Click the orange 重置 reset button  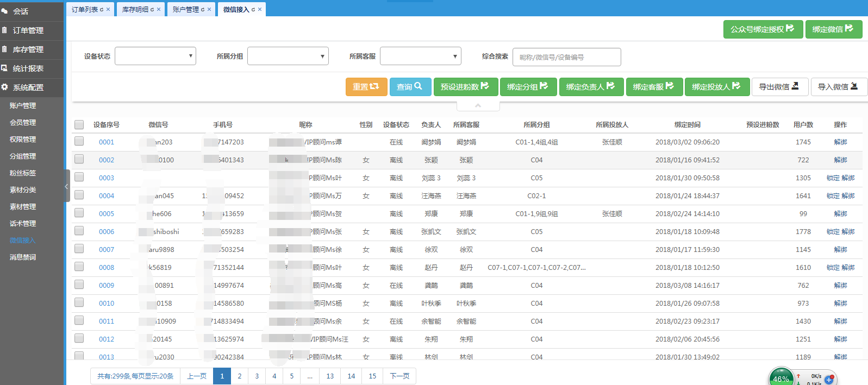click(366, 87)
